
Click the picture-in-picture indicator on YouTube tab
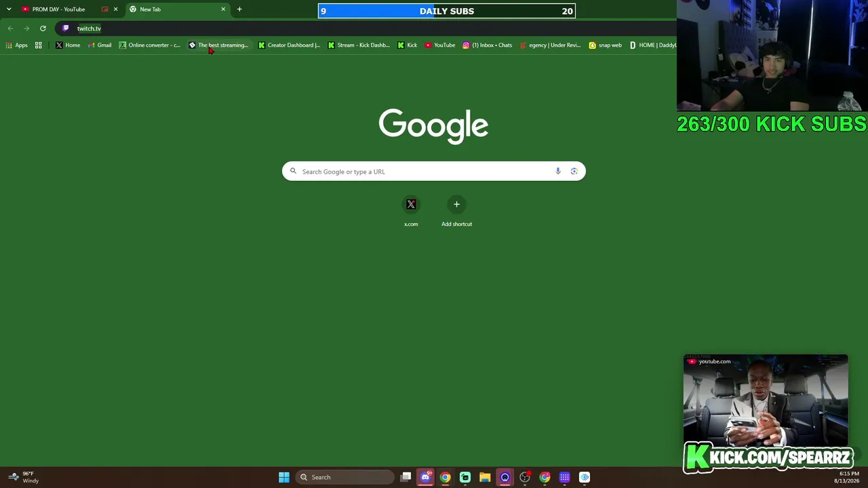[104, 9]
